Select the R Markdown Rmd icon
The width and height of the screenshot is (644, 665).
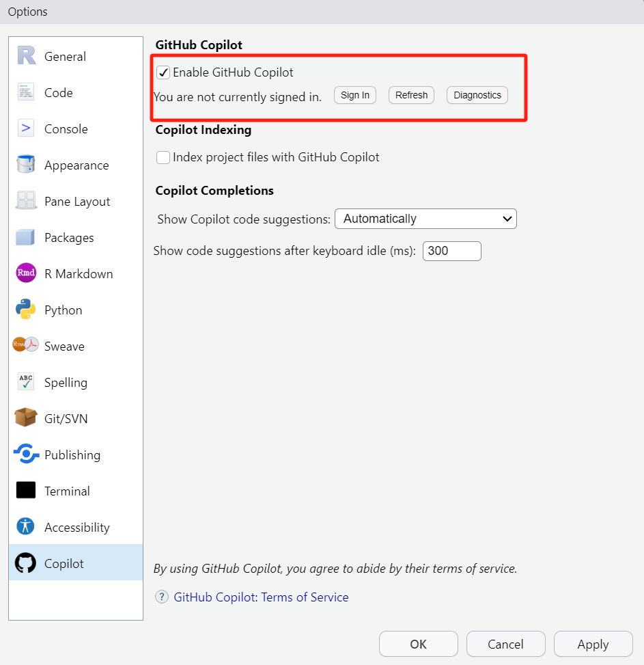pos(26,273)
